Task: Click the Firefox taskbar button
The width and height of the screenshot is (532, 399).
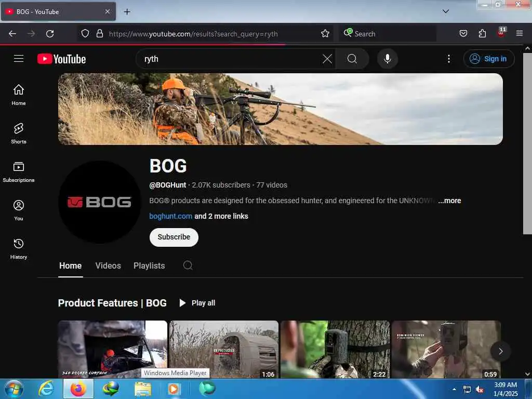Action: pyautogui.click(x=78, y=389)
